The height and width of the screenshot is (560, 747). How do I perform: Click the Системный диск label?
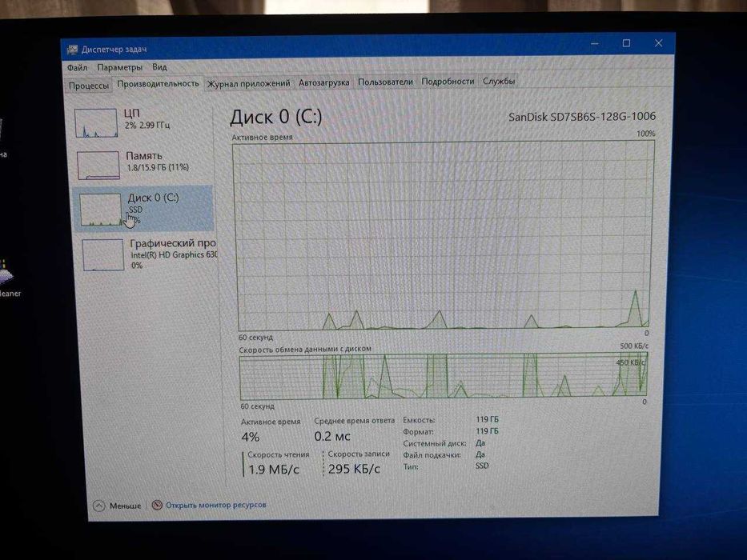pyautogui.click(x=435, y=443)
